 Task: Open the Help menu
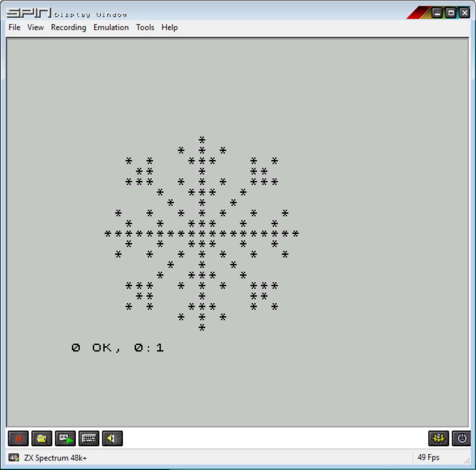170,27
